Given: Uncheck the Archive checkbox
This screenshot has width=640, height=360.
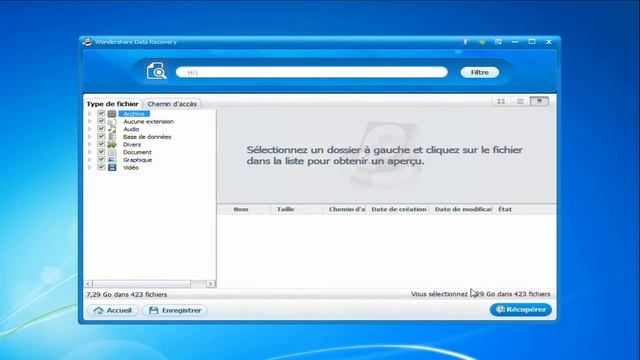Looking at the screenshot, I should [x=101, y=113].
